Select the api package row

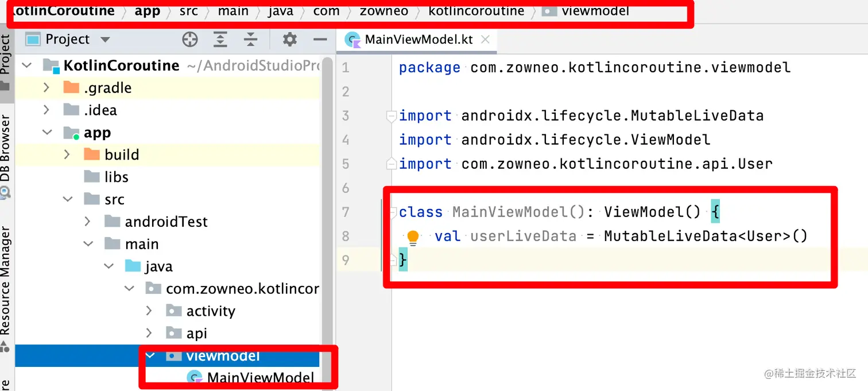[x=167, y=334]
